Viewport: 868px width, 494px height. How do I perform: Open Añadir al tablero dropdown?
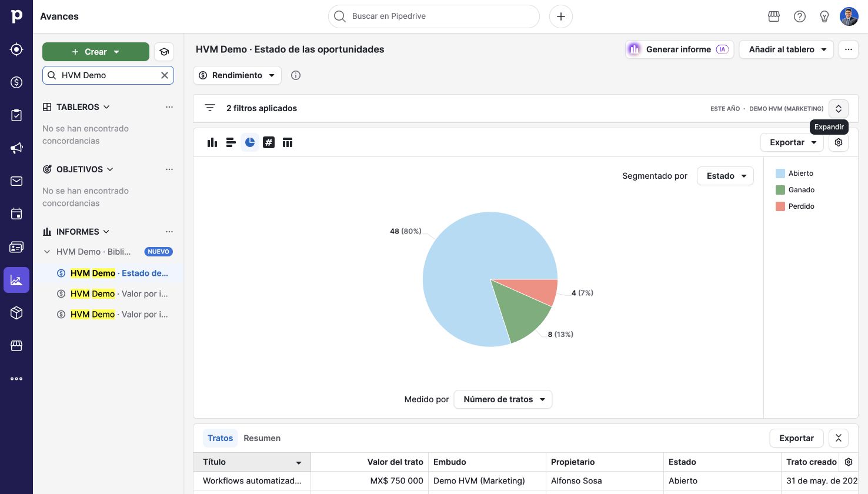[x=787, y=49]
